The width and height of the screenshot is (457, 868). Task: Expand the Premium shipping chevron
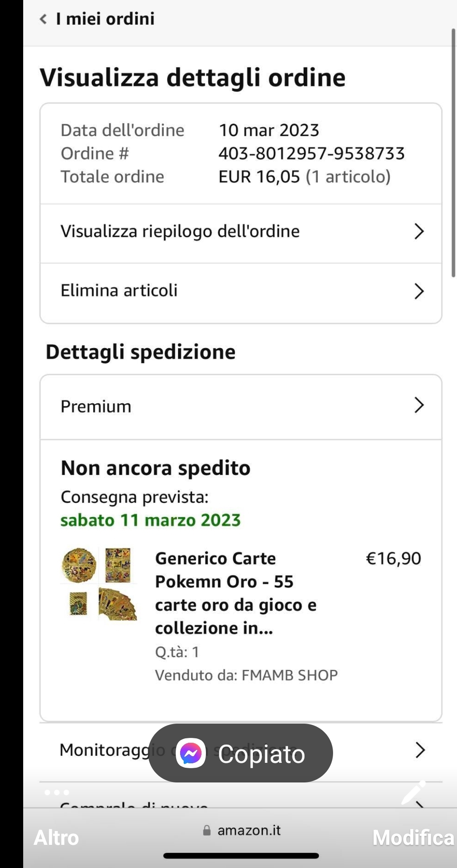419,405
